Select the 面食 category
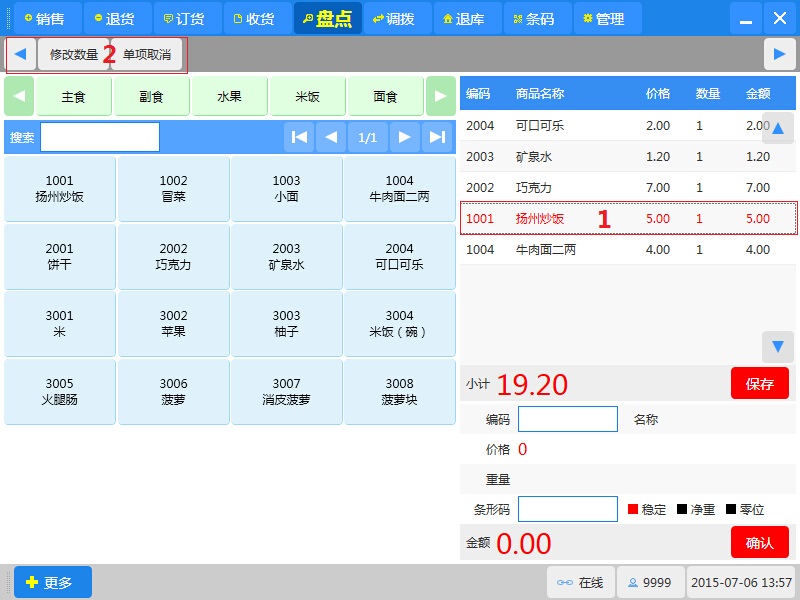 point(386,96)
